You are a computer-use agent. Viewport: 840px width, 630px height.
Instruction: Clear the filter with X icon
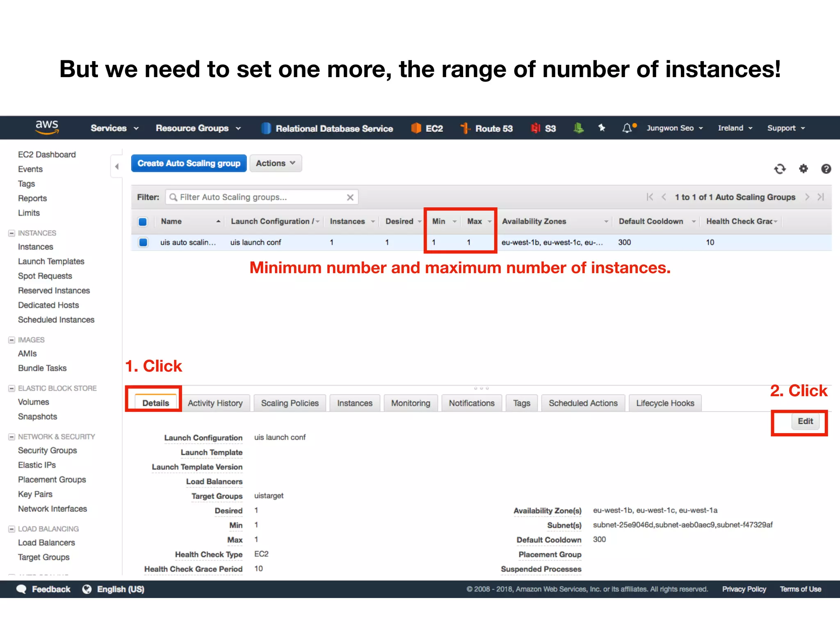click(x=350, y=197)
